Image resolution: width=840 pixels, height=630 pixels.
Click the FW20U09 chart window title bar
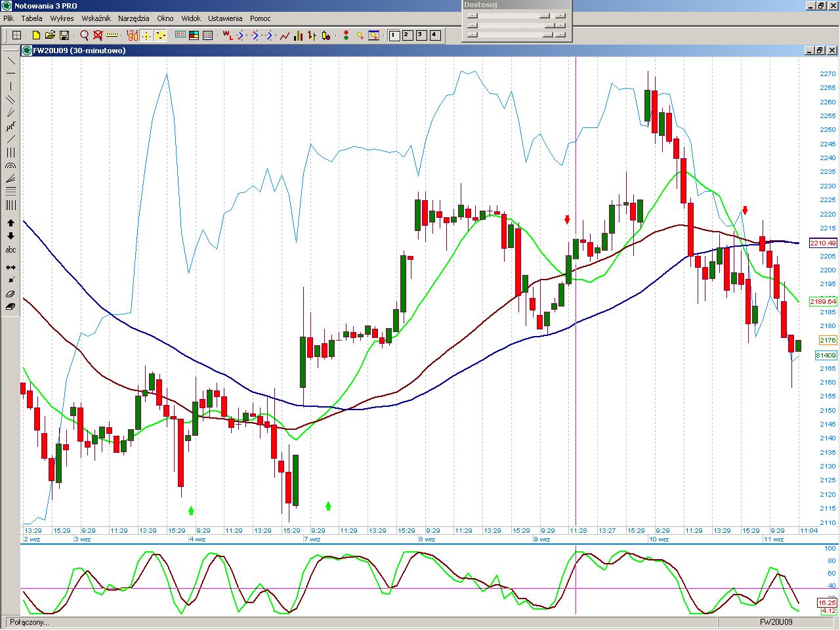click(x=430, y=51)
